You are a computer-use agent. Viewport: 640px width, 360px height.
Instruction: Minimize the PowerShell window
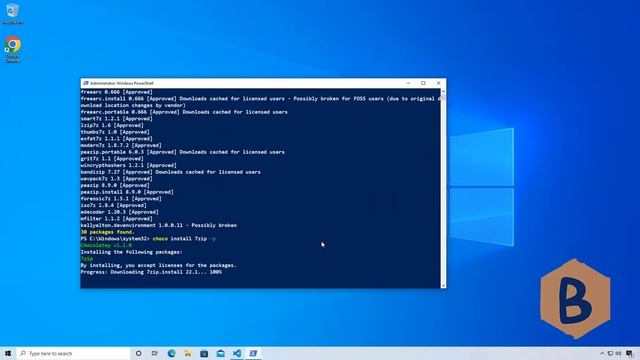coord(408,83)
